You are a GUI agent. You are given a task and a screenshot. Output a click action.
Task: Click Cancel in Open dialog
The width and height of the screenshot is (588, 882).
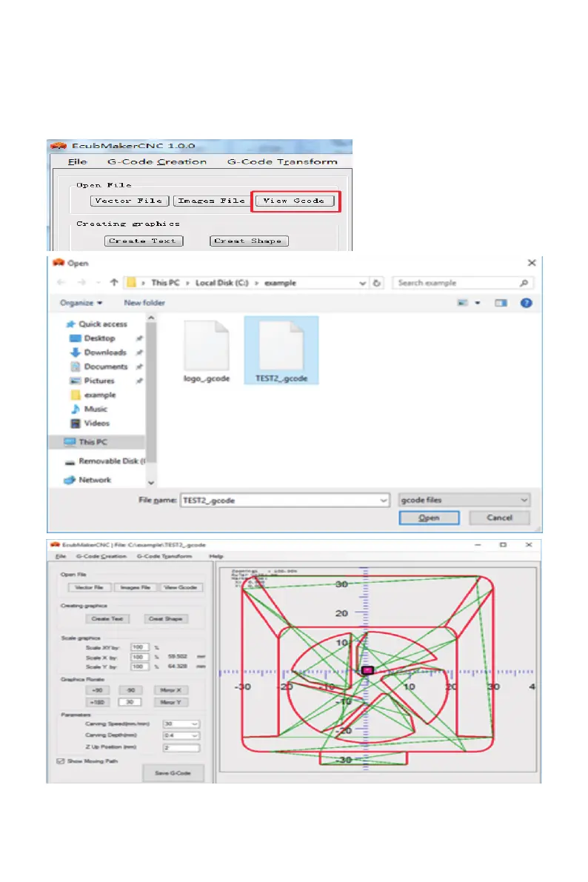500,518
